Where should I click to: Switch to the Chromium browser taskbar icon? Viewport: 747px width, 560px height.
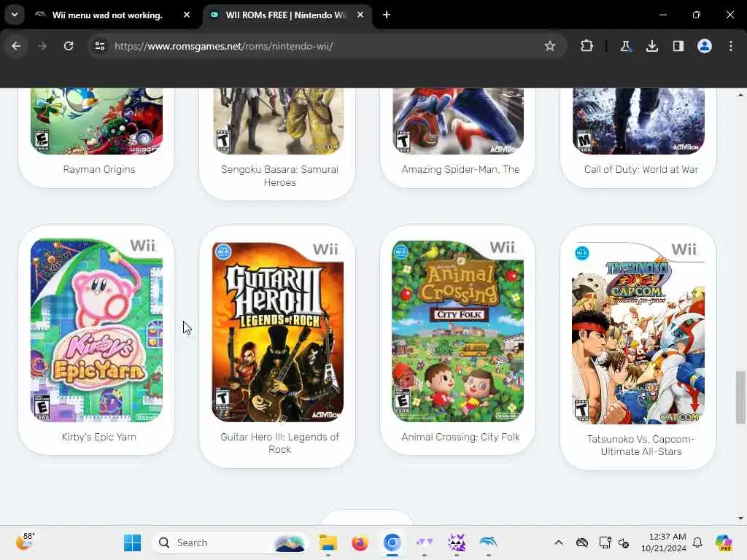click(392, 542)
